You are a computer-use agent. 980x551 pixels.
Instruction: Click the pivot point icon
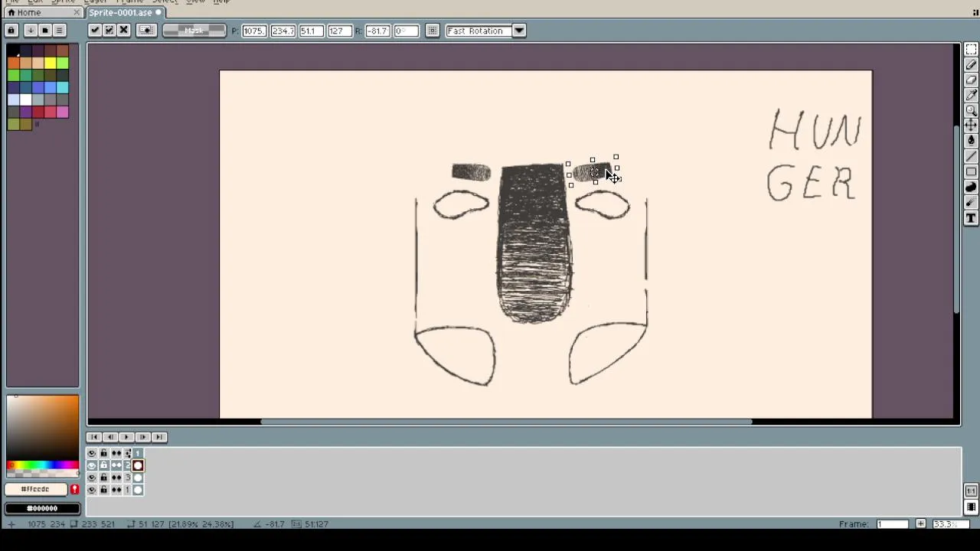(x=146, y=31)
